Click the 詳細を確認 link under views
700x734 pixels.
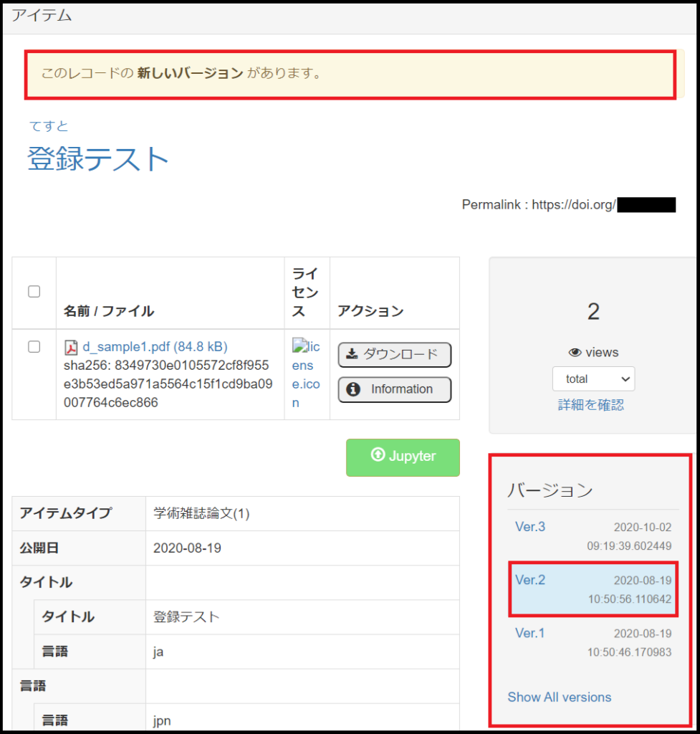(590, 405)
